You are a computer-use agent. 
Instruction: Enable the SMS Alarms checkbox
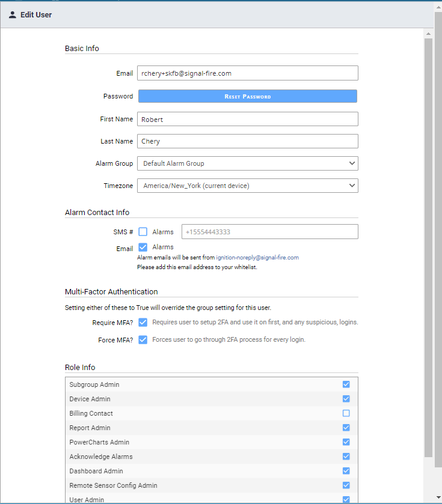tap(143, 232)
